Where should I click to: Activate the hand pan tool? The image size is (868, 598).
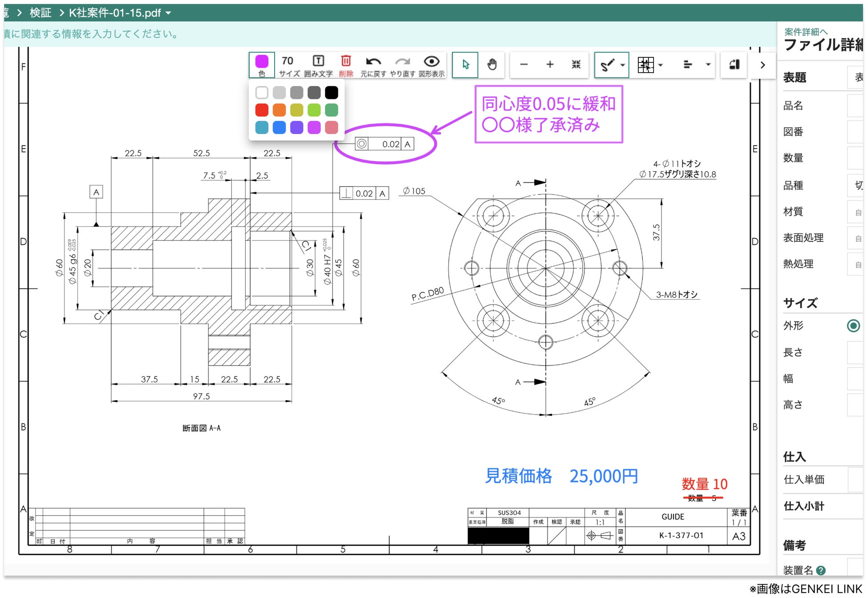pos(491,65)
